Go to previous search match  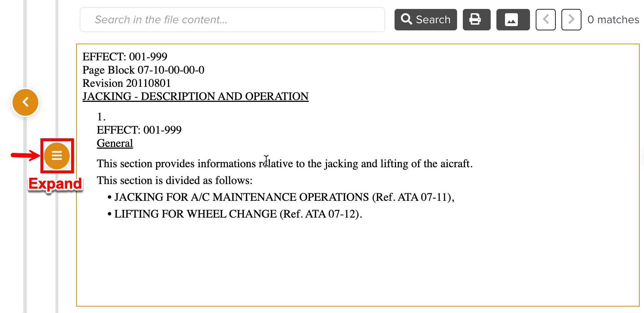click(545, 20)
